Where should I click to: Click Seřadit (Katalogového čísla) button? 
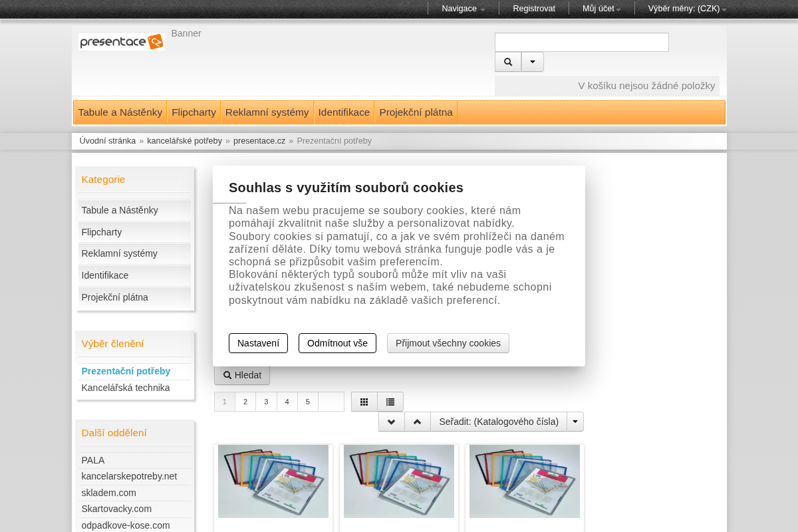pos(499,422)
